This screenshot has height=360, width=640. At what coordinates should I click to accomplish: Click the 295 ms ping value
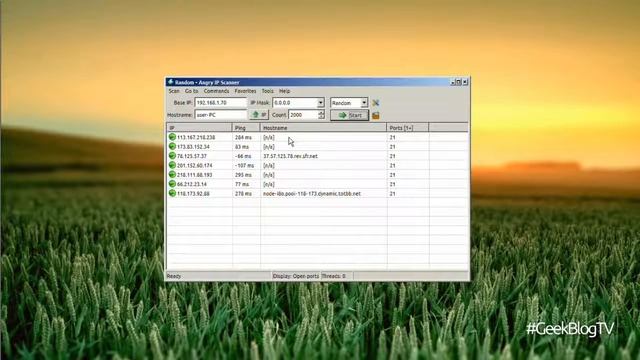(243, 175)
